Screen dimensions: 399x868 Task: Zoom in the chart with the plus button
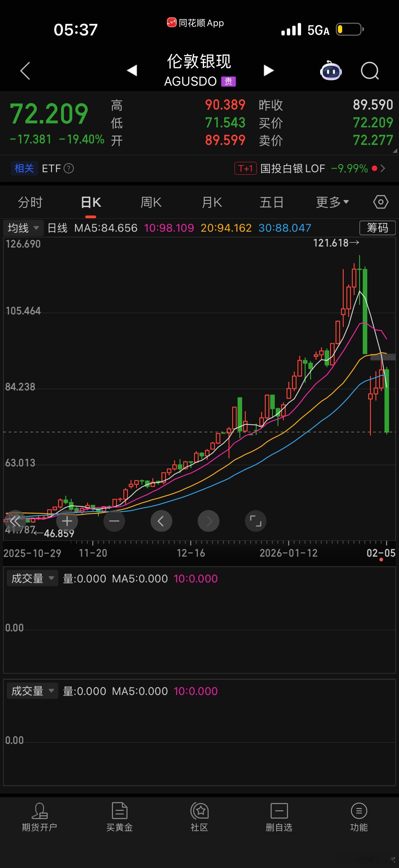pos(67,521)
